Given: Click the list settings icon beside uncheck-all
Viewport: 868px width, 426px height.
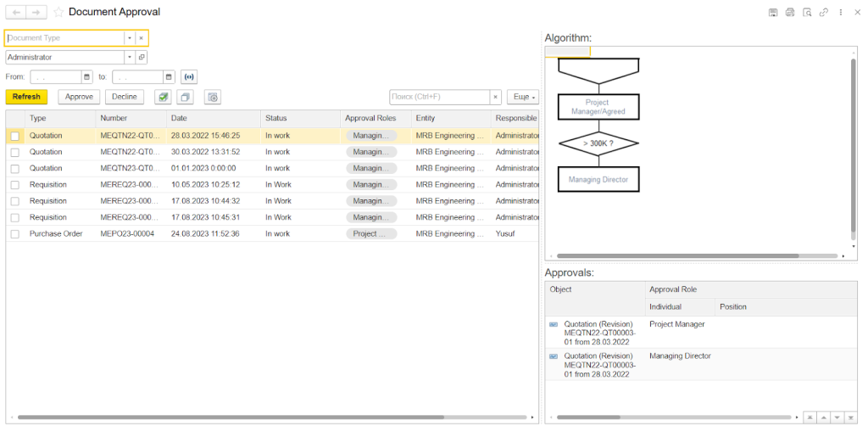Looking at the screenshot, I should click(x=213, y=98).
